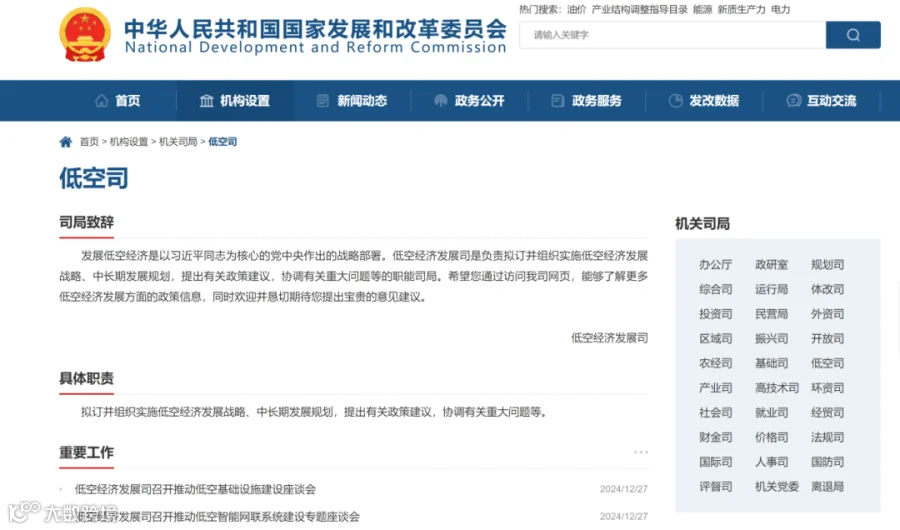Open news item 低空智能网联系统建设专题座谈会

(x=217, y=517)
